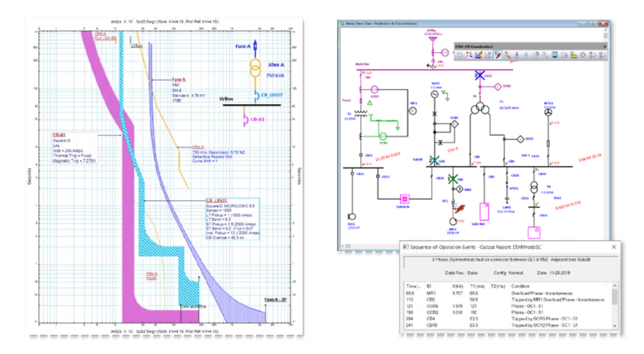This screenshot has height=354, width=644.
Task: Click the OCR2 relay diamond symbol
Action: 498,86
